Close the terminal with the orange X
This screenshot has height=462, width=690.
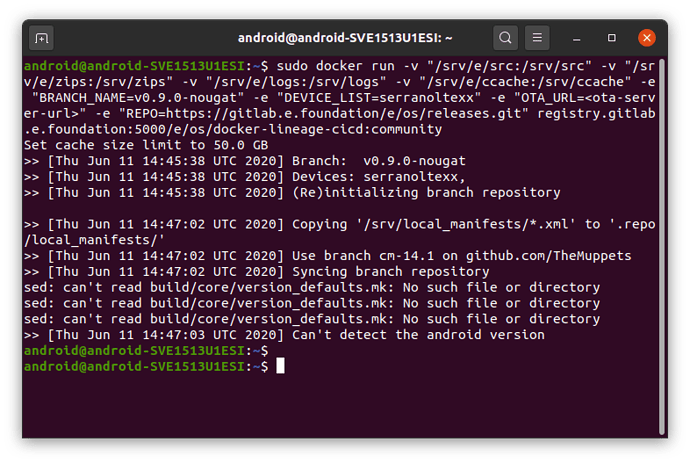[647, 38]
